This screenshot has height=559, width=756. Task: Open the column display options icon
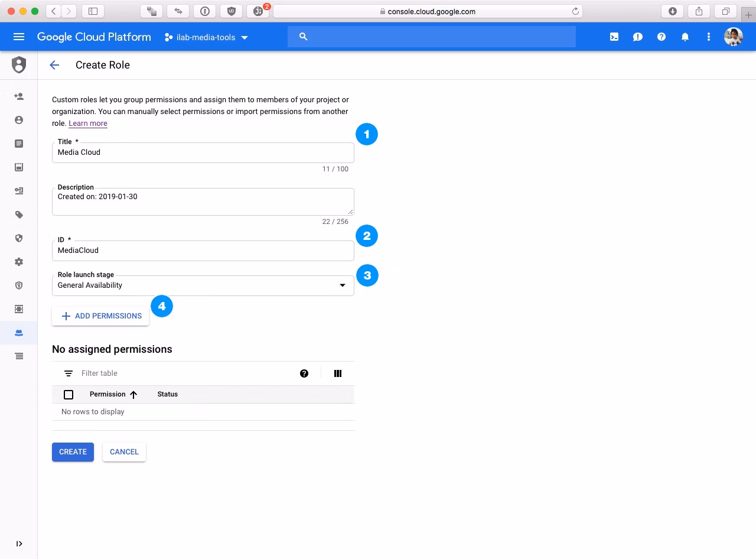coord(338,373)
